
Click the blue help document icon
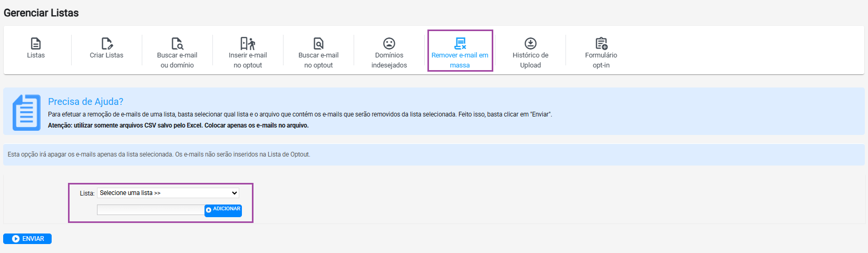[26, 112]
